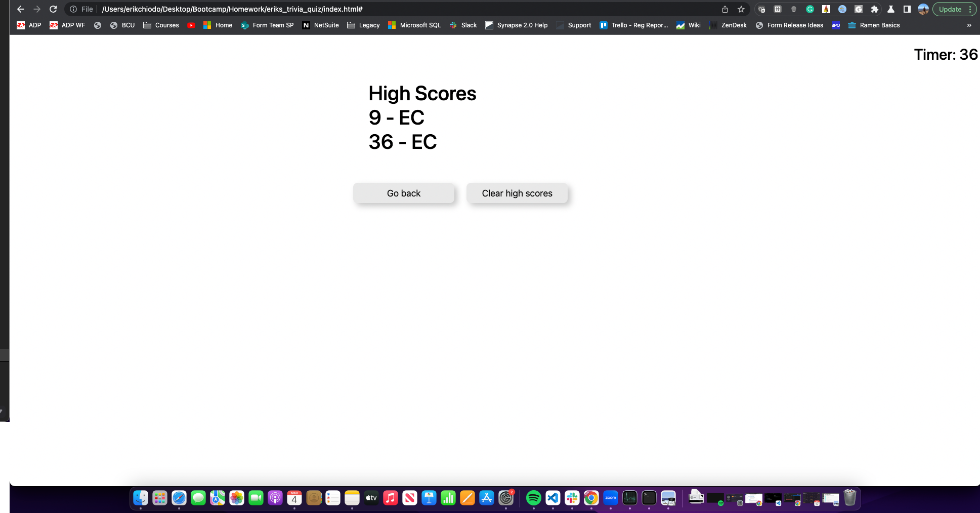Select the NetSuite bookmark
This screenshot has height=513, width=980.
pyautogui.click(x=321, y=25)
